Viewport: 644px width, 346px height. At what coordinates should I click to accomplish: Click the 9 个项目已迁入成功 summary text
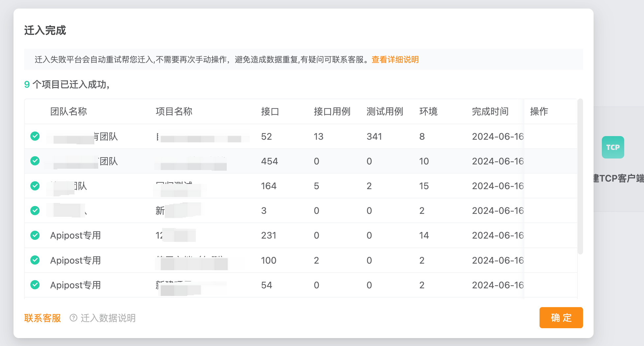click(x=67, y=84)
